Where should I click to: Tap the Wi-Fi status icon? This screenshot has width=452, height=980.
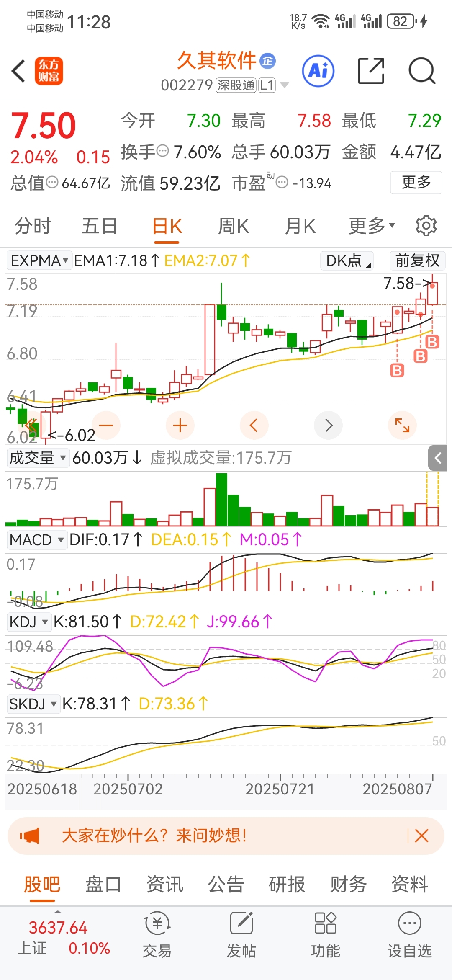(321, 21)
